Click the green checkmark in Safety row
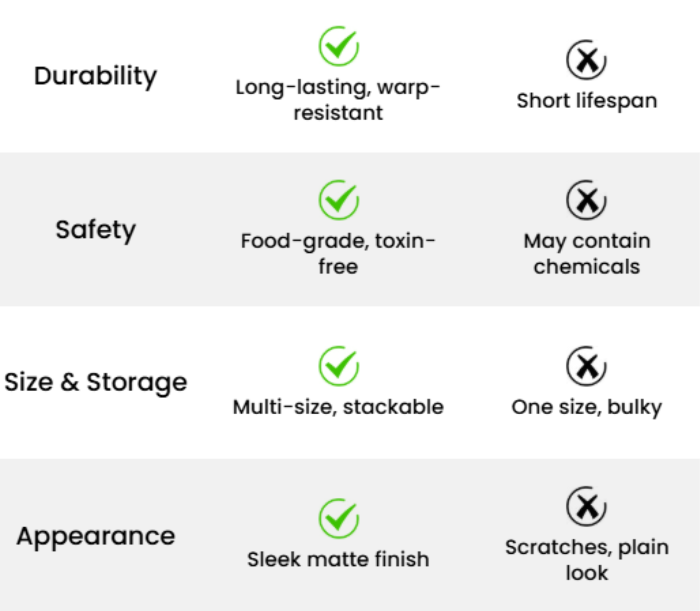This screenshot has height=611, width=700. tap(339, 200)
